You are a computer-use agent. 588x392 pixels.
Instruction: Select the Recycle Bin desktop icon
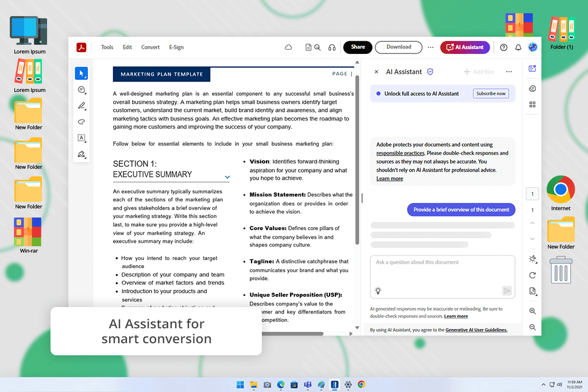(561, 270)
